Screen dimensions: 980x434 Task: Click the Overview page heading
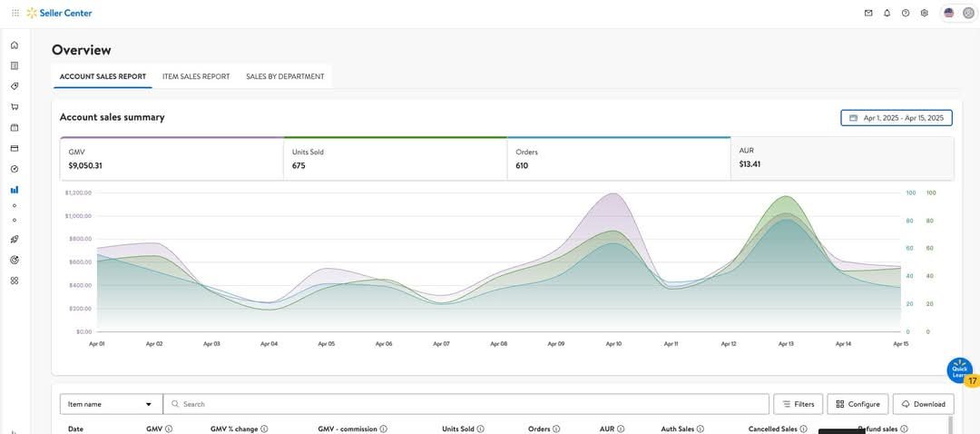pyautogui.click(x=82, y=50)
